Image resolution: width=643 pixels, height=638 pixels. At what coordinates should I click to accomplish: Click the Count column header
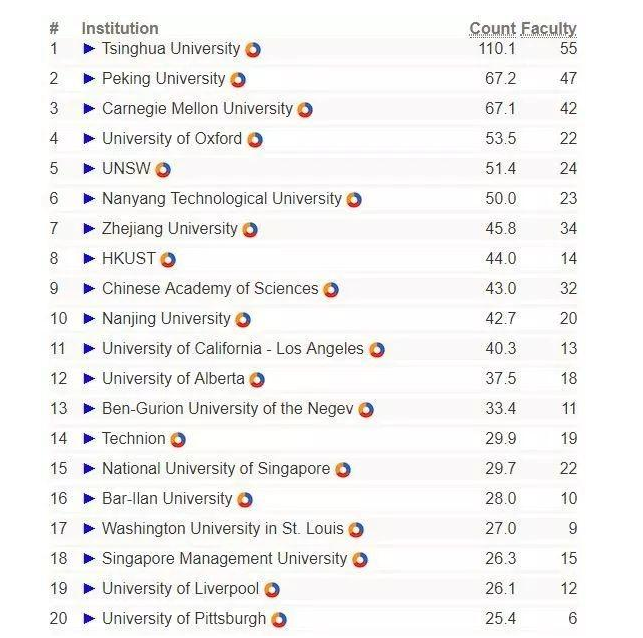492,29
